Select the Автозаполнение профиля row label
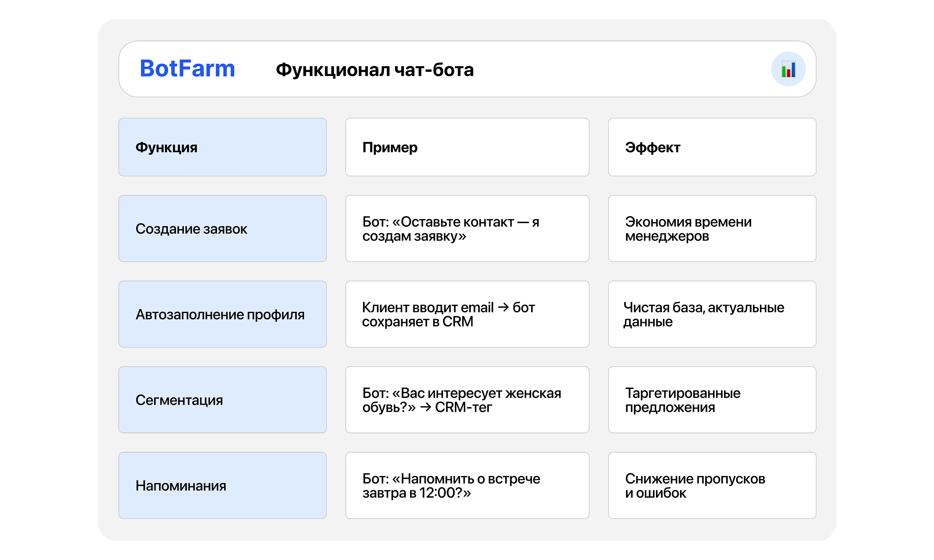This screenshot has height=560, width=934. coord(222,314)
